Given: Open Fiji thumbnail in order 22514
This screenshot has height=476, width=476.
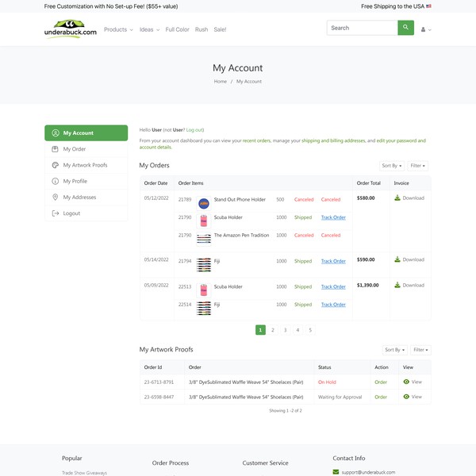Looking at the screenshot, I should 204,308.
